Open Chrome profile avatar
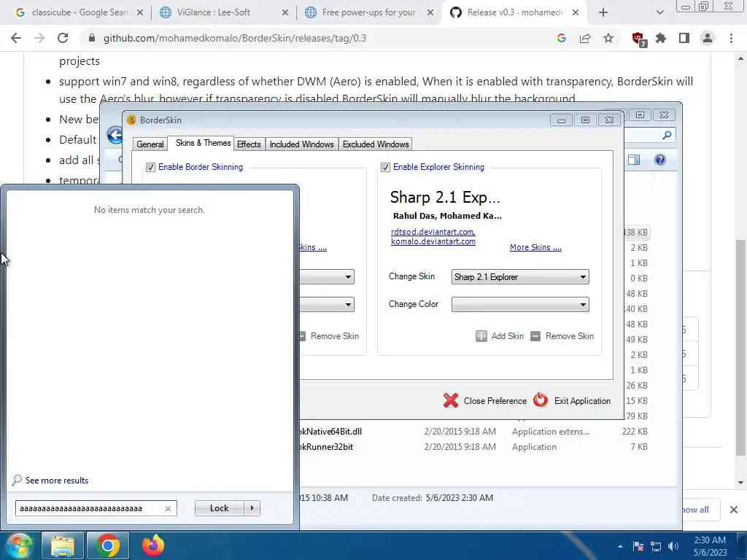The image size is (747, 560). click(708, 38)
